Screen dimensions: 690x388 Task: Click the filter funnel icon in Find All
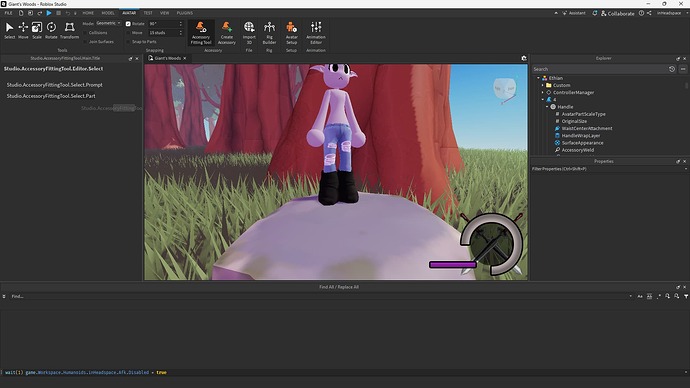tap(686, 296)
